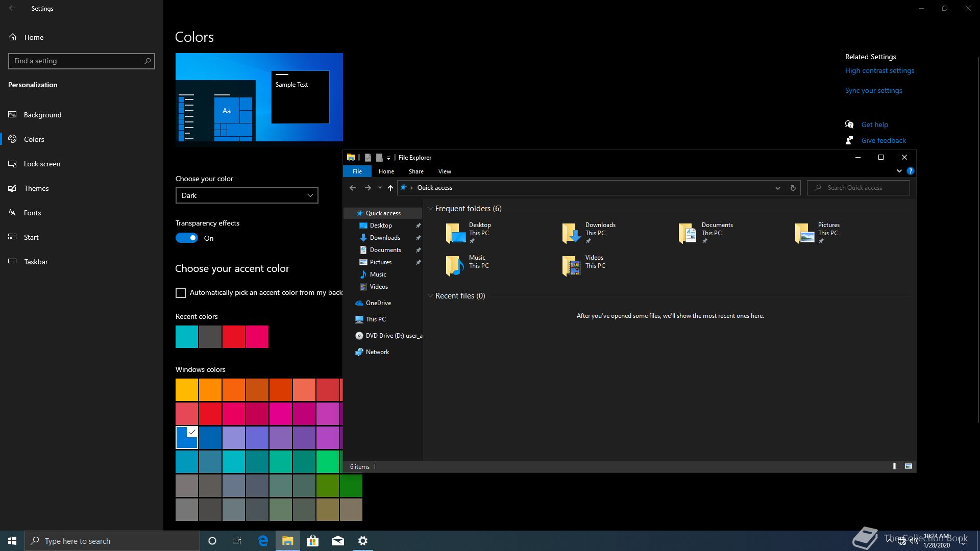
Task: Click the Home icon in Settings sidebar
Action: (13, 37)
